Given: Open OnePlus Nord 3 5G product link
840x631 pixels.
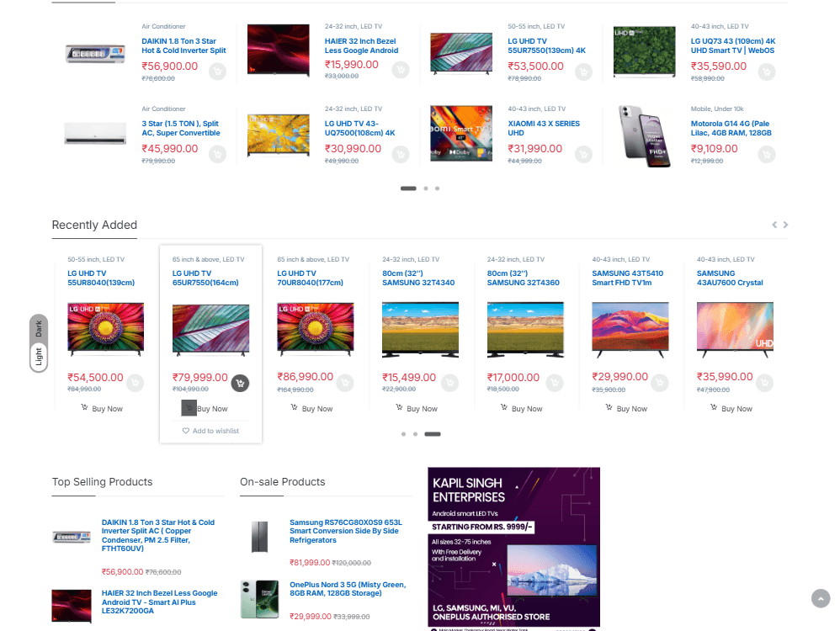Looking at the screenshot, I should pos(347,588).
